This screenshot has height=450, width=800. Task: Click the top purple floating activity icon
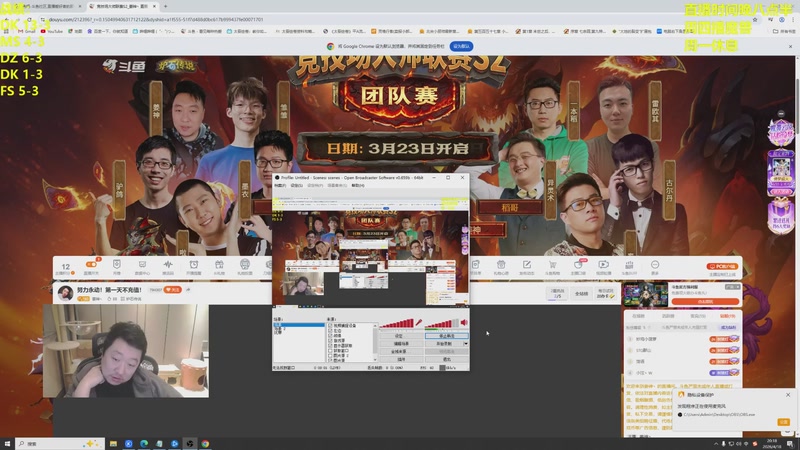(x=781, y=133)
